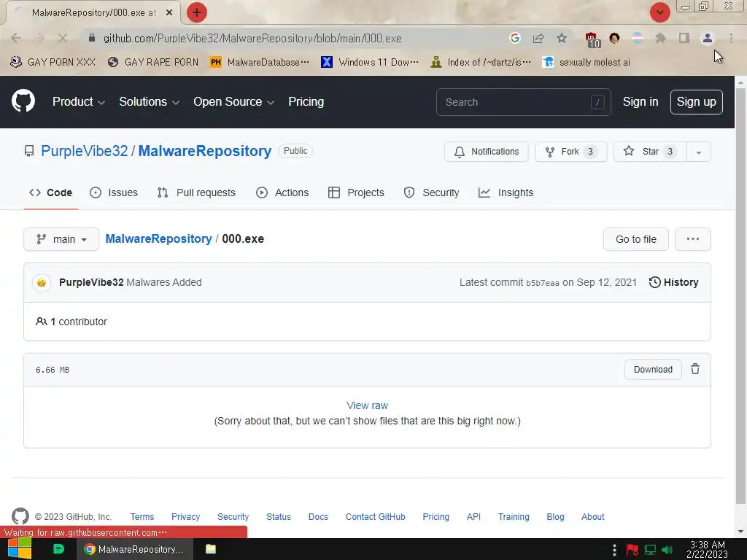Click the Sign in link
The image size is (747, 560).
click(x=640, y=102)
